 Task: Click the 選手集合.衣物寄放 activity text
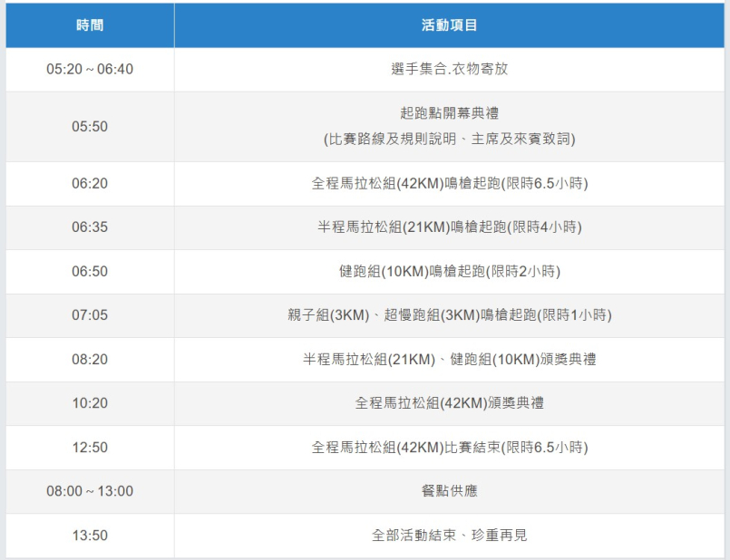tap(449, 69)
